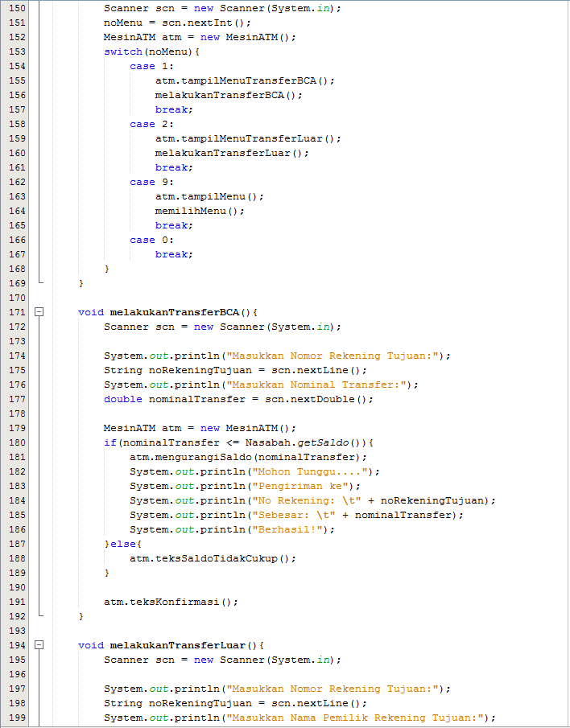
Task: Click the 'switch' keyword on line 153
Action: point(123,51)
